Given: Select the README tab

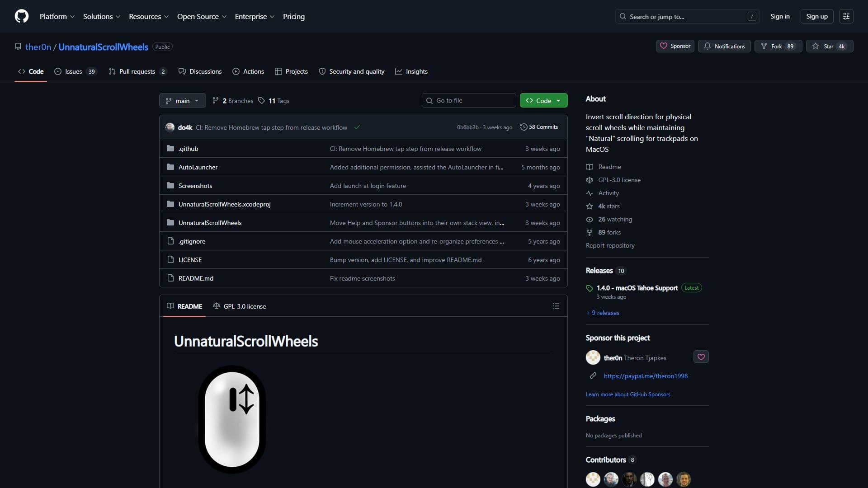Looking at the screenshot, I should [184, 306].
